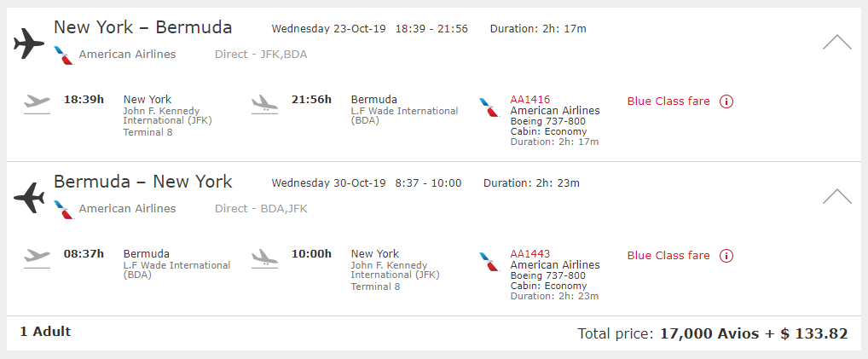The height and width of the screenshot is (359, 868).
Task: Open info icon for return Blue Class fare
Action: click(726, 256)
